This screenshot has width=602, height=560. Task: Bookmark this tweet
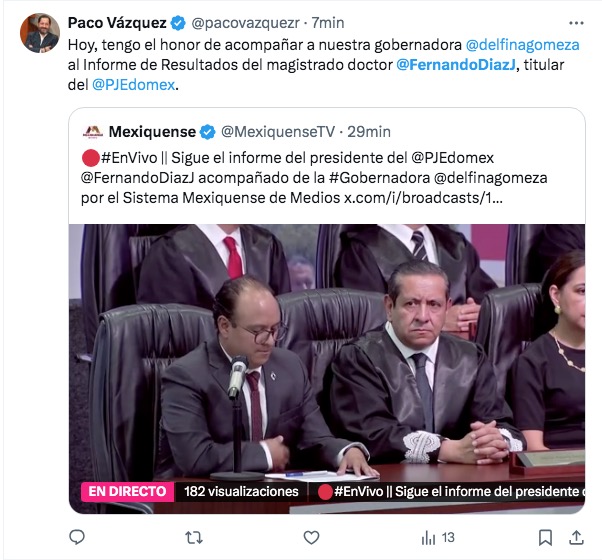545,538
